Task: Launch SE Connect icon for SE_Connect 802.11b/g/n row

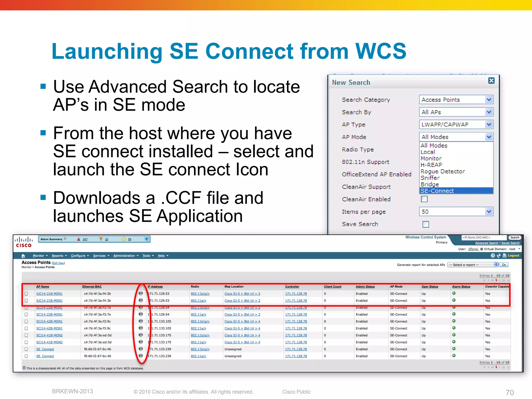Action: [141, 349]
